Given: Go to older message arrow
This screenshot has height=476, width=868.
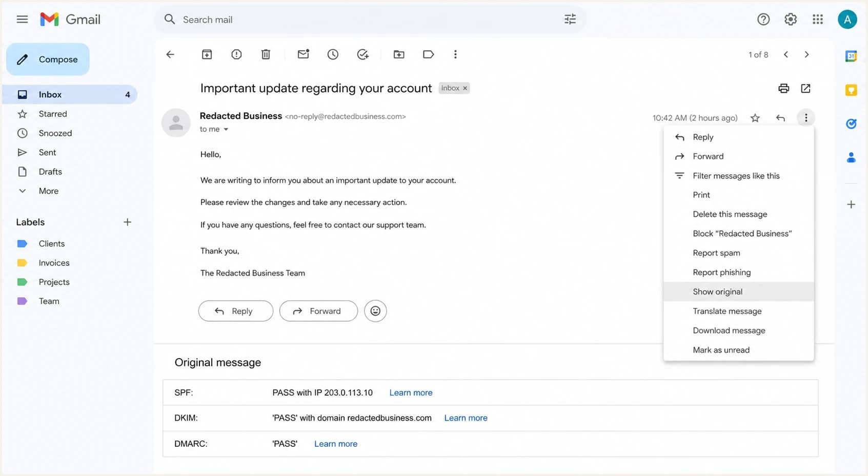Looking at the screenshot, I should click(806, 54).
